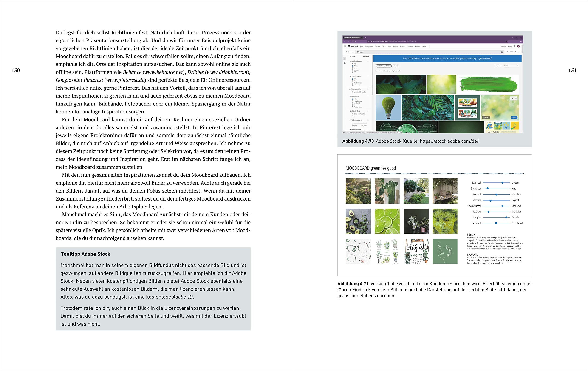The height and width of the screenshot is (371, 588).
Task: Collapse the Unentdeckt filter section
Action: [368, 89]
